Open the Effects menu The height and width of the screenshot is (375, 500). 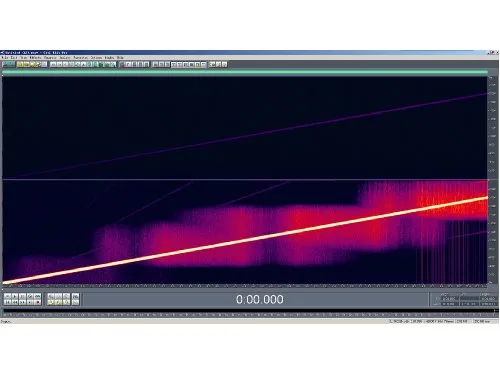pos(35,57)
